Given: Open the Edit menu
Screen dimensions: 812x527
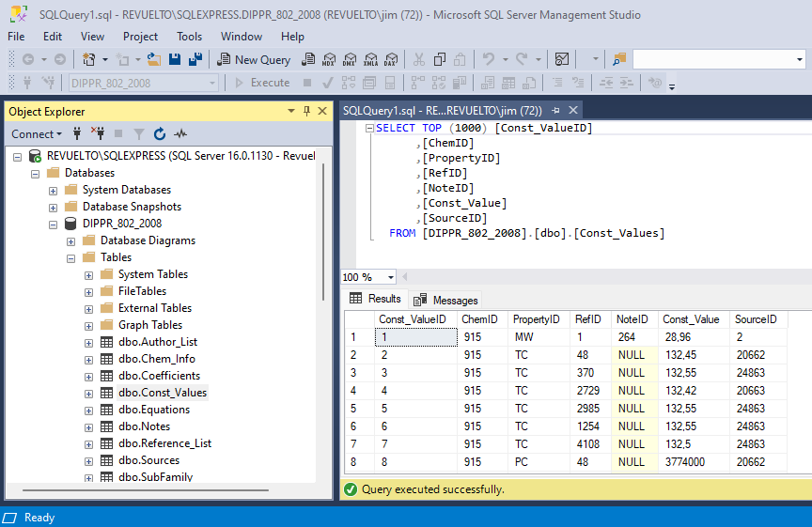Looking at the screenshot, I should pos(53,37).
